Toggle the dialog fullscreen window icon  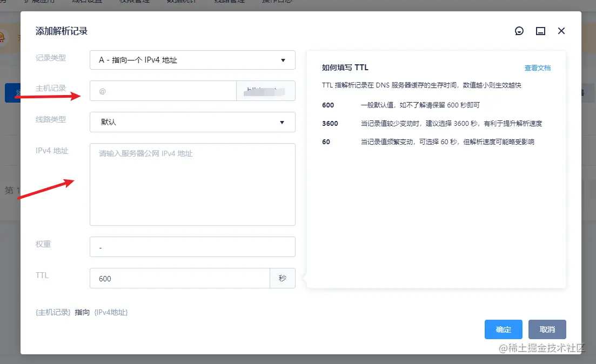point(540,31)
